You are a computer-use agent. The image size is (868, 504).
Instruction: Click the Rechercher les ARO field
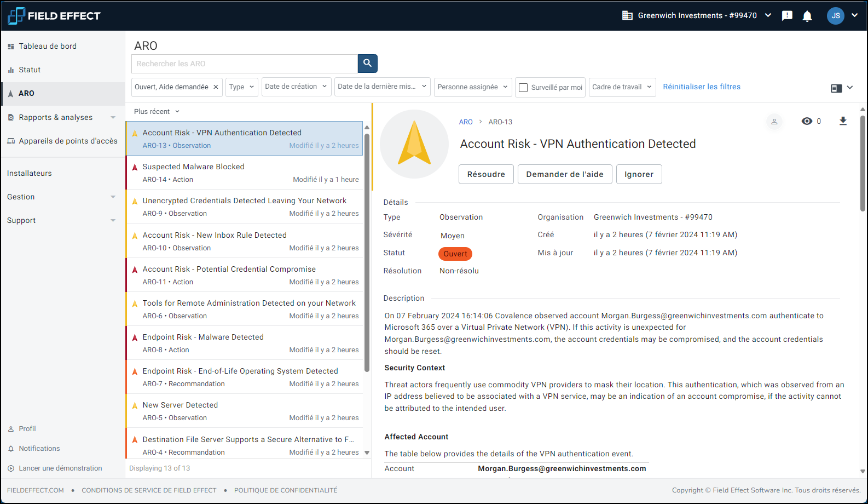click(x=245, y=64)
